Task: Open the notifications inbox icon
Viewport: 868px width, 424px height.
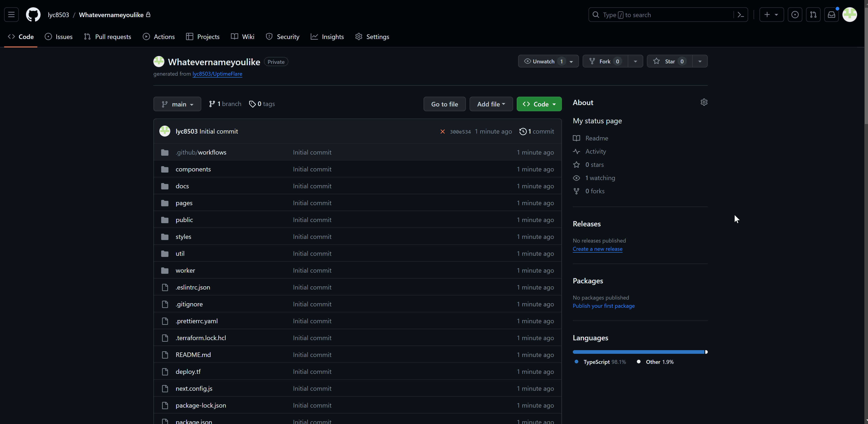Action: pos(831,15)
